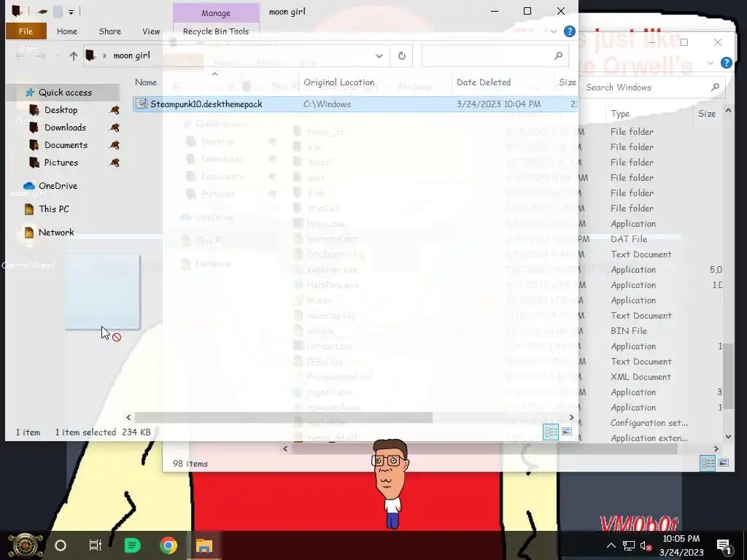This screenshot has width=747, height=560.
Task: Toggle details view in background window
Action: click(x=708, y=463)
